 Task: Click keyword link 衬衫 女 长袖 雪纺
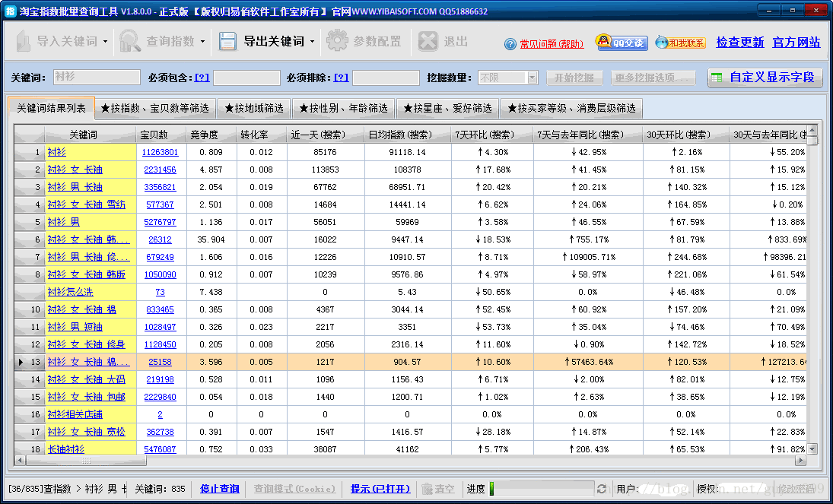click(x=87, y=204)
